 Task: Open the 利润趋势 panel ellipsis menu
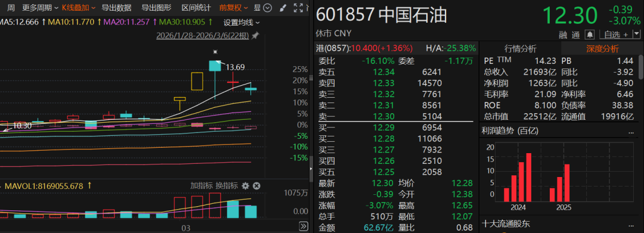click(x=631, y=132)
